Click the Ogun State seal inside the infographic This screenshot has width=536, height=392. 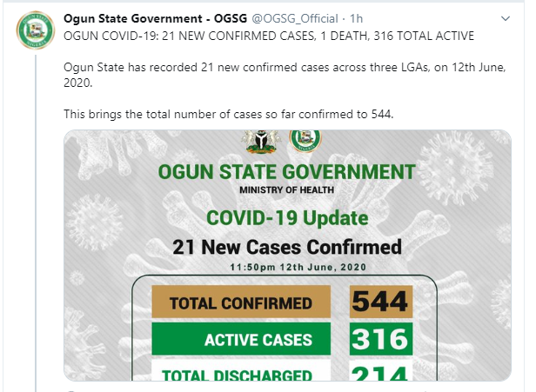tap(305, 141)
